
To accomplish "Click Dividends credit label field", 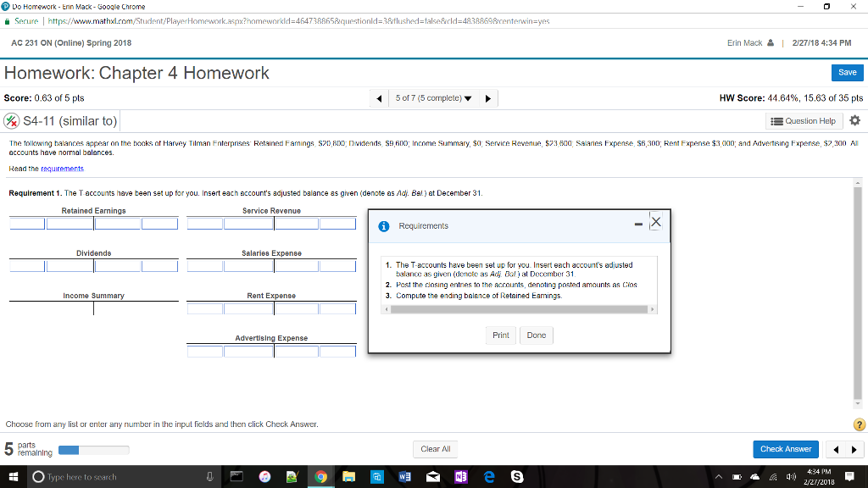I will tap(118, 266).
